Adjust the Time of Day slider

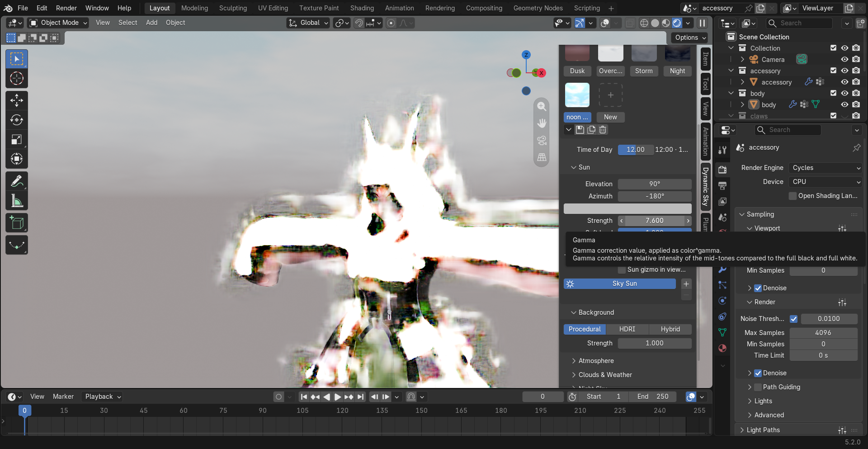coord(636,150)
